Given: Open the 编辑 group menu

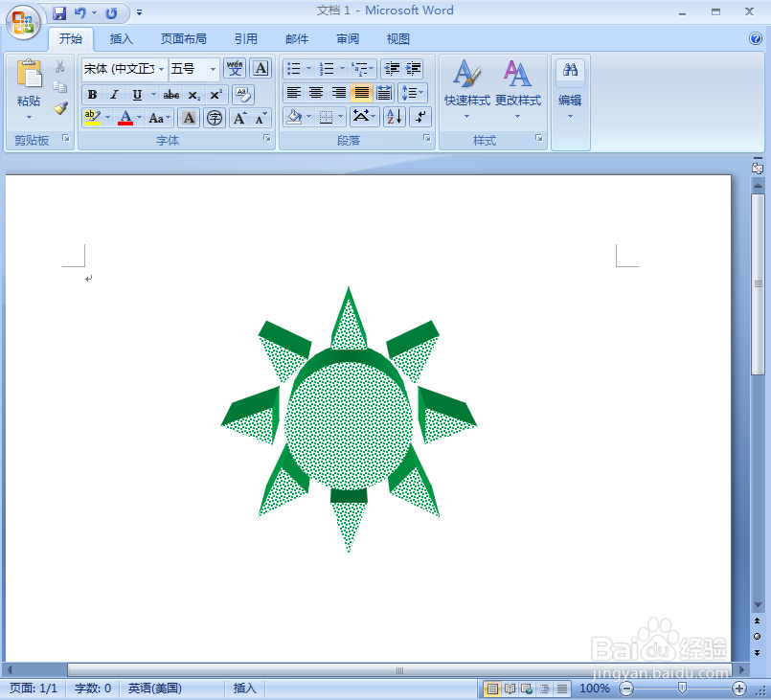Looking at the screenshot, I should tap(571, 90).
